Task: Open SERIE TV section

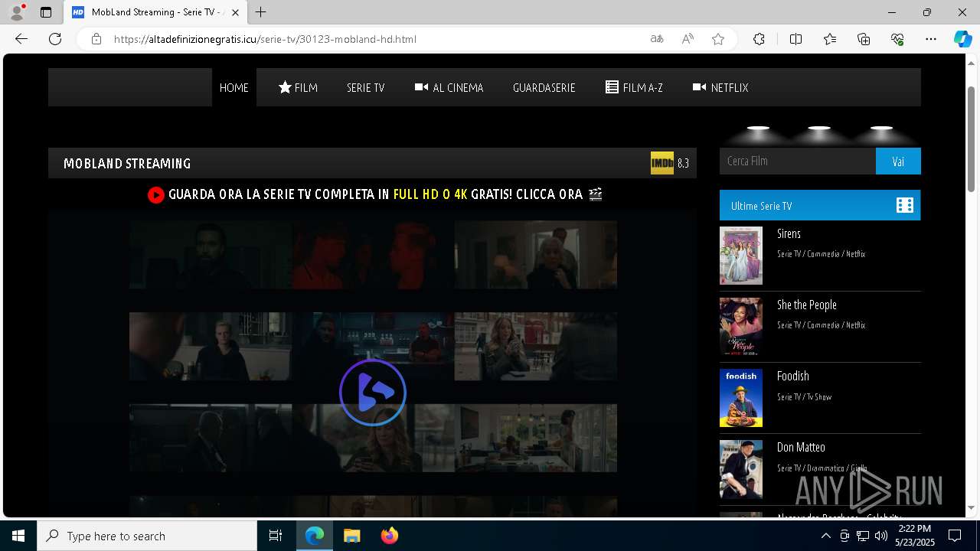Action: (365, 87)
